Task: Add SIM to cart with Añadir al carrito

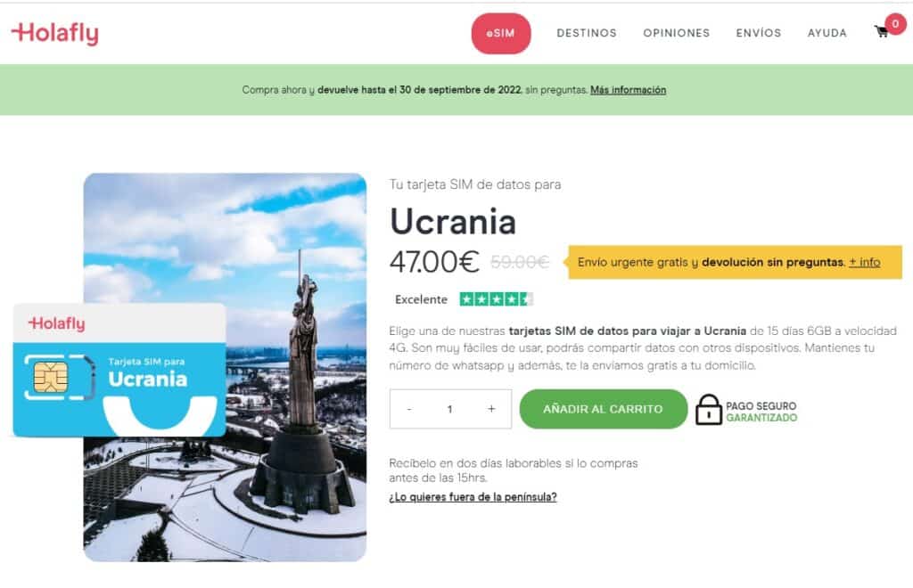Action: click(604, 409)
